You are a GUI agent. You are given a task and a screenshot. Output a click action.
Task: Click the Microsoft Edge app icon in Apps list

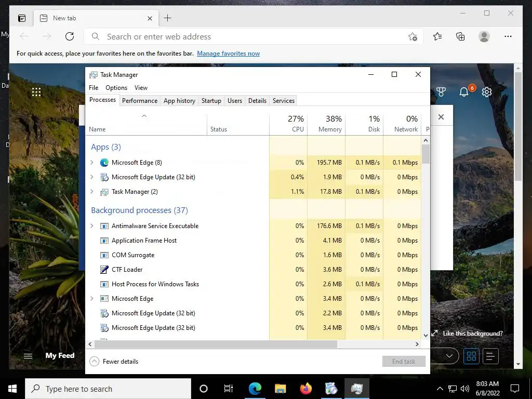coord(104,163)
